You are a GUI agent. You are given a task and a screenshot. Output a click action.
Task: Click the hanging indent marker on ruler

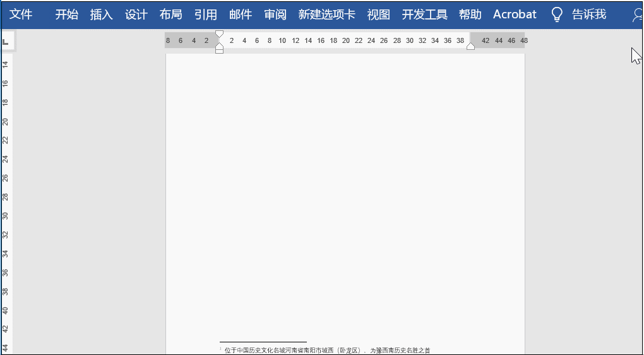click(x=219, y=45)
